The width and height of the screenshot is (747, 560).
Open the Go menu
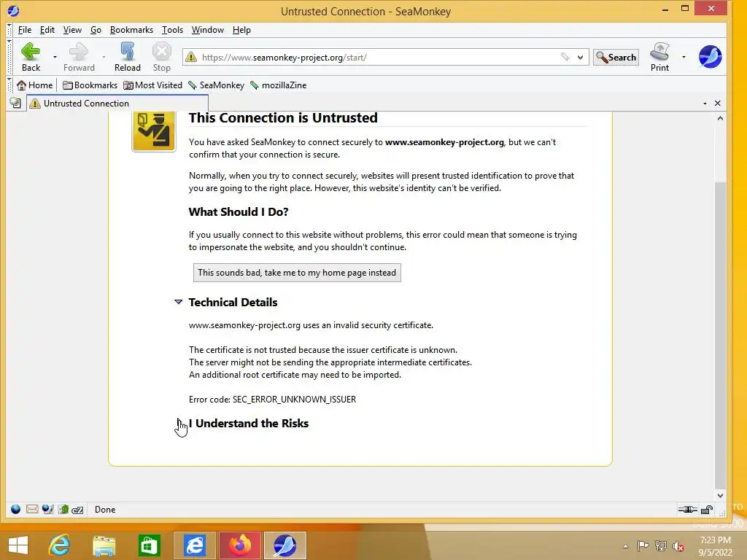point(96,29)
